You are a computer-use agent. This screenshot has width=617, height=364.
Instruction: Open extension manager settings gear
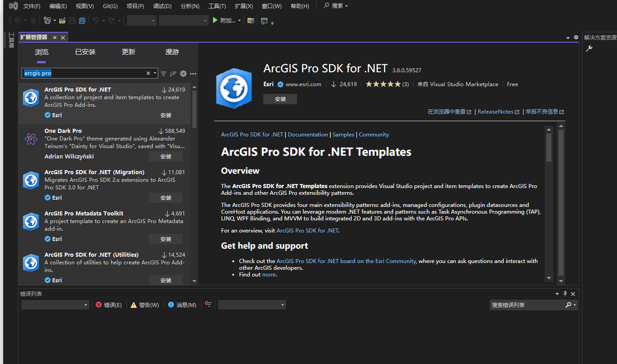[183, 74]
